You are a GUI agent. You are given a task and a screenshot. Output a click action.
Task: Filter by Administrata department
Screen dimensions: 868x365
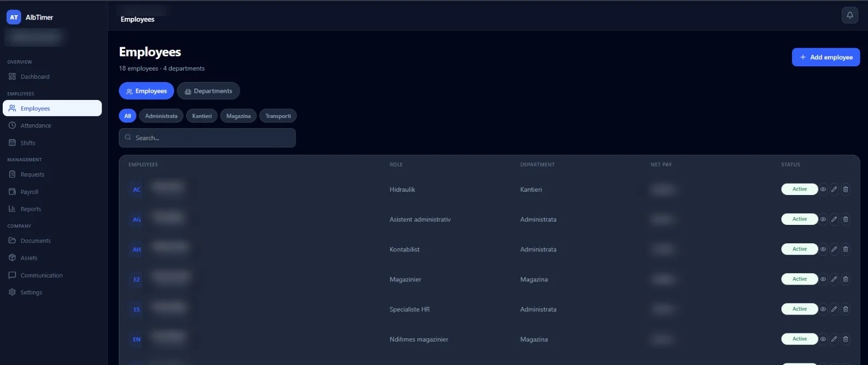(x=161, y=116)
